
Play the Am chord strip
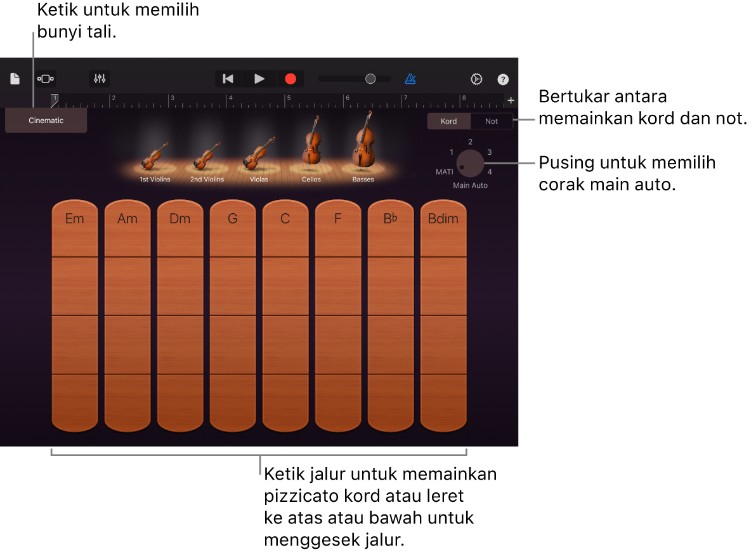(x=127, y=315)
